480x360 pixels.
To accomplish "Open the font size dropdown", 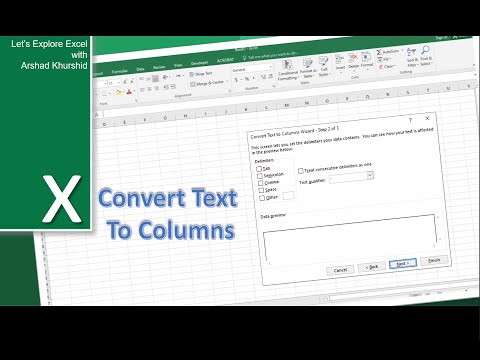I will 119,82.
